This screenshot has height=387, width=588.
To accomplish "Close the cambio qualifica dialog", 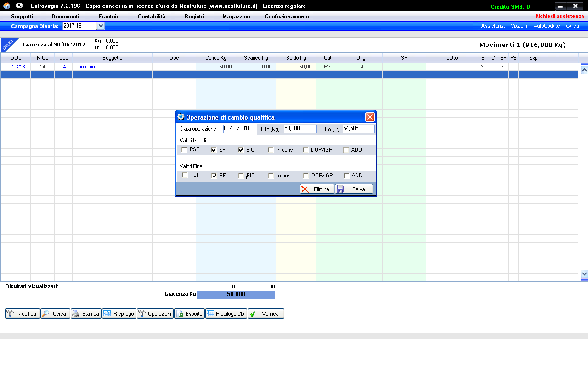I will pos(370,117).
